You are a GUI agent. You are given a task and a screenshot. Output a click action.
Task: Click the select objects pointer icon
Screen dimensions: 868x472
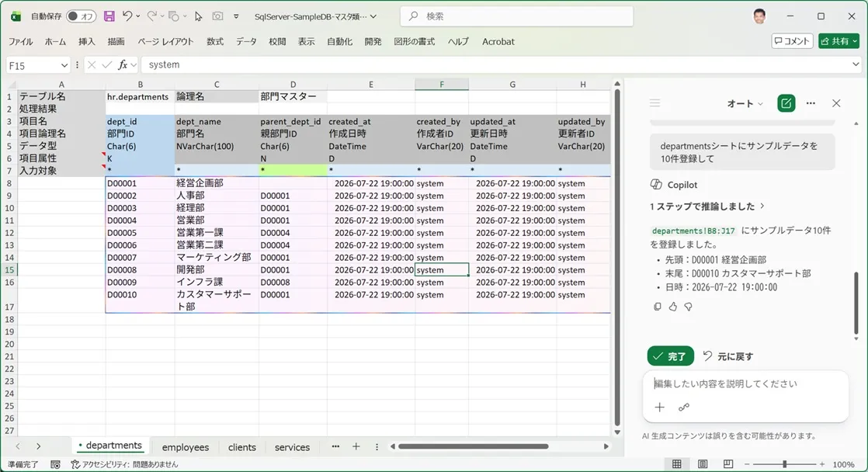[x=198, y=16]
